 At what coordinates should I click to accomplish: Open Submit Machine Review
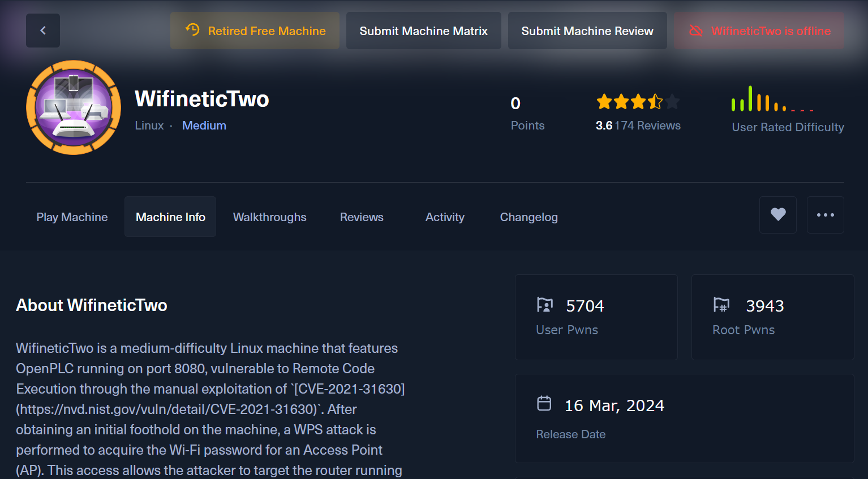(x=587, y=31)
